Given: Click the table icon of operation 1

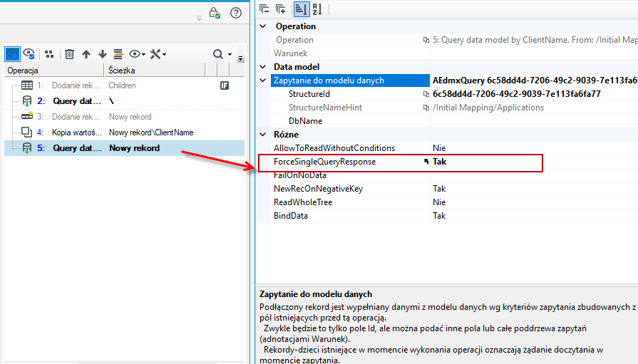Looking at the screenshot, I should (x=27, y=85).
